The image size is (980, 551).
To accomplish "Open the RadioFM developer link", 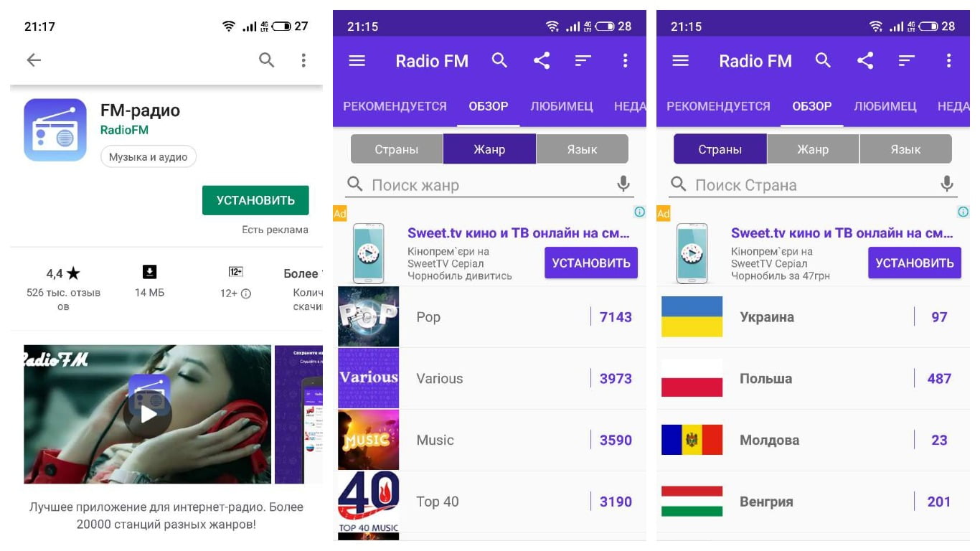I will [x=124, y=130].
